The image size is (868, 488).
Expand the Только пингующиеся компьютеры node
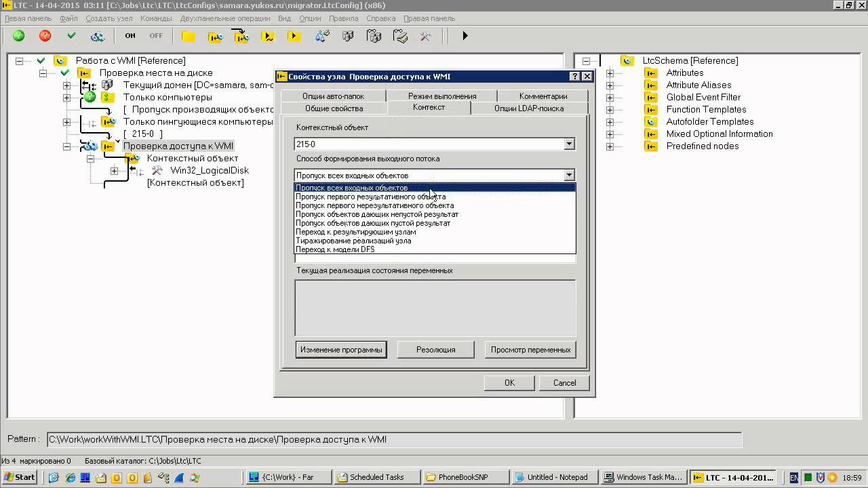66,122
